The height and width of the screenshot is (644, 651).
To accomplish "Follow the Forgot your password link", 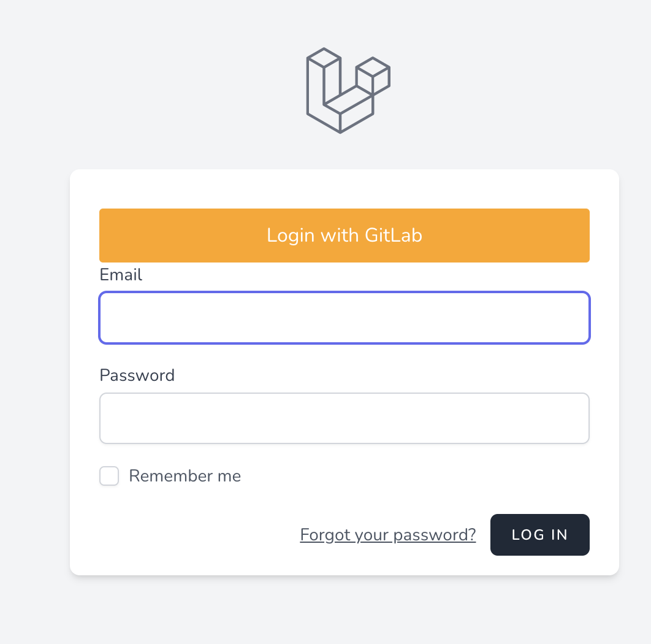I will 387,535.
